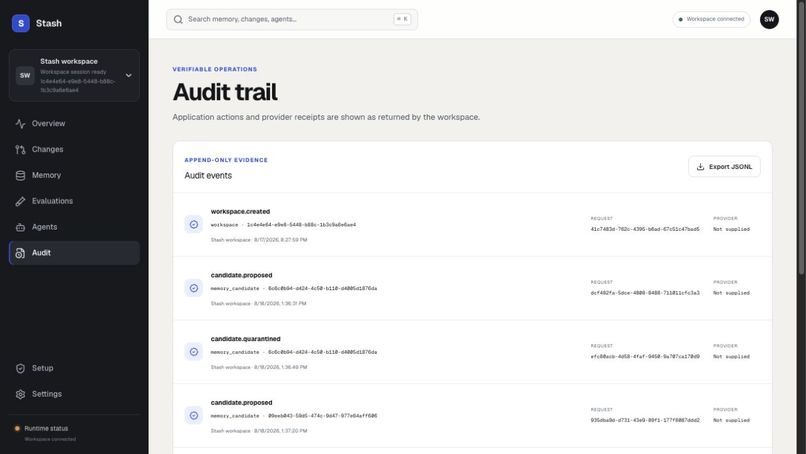Click the Stash logo icon
The height and width of the screenshot is (454, 806).
coord(21,23)
